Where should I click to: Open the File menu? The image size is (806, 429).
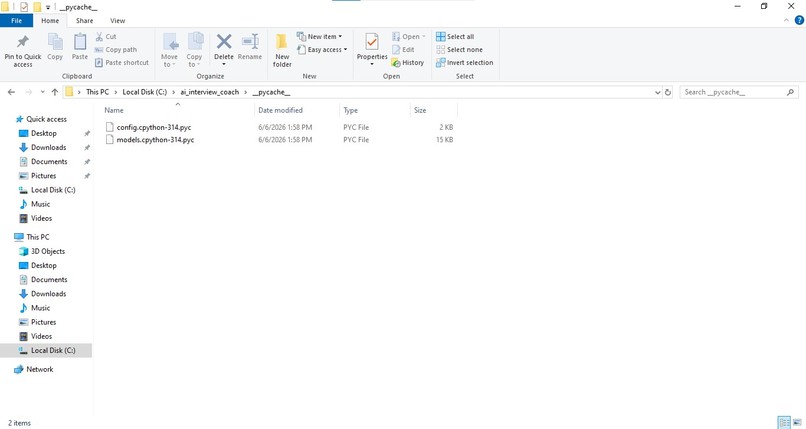16,21
